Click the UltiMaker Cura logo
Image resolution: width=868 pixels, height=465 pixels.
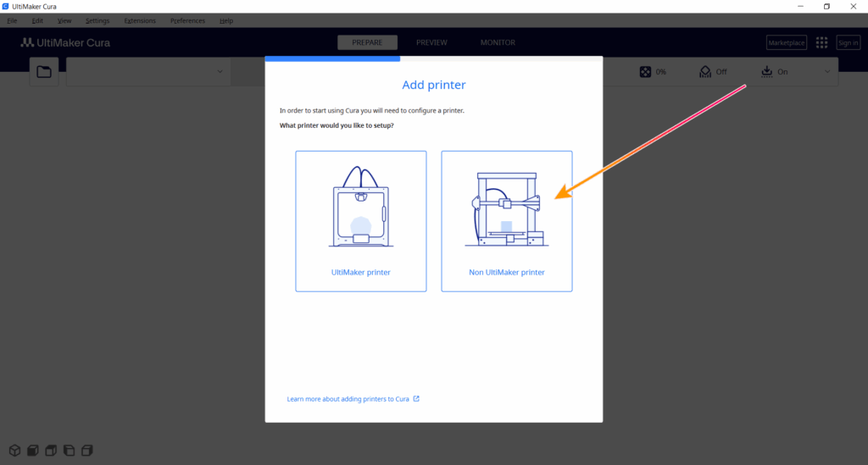point(65,42)
